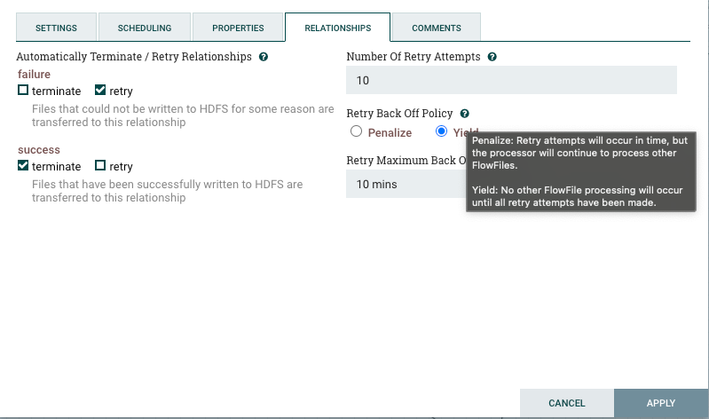Enable retry checkbox under success relationship
This screenshot has height=419, width=709.
pos(100,165)
